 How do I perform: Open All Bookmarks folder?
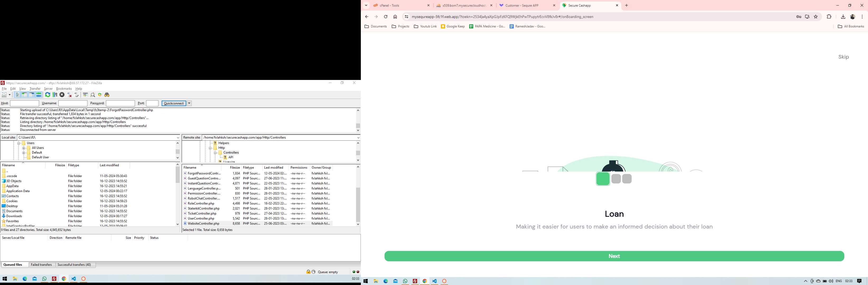point(851,26)
